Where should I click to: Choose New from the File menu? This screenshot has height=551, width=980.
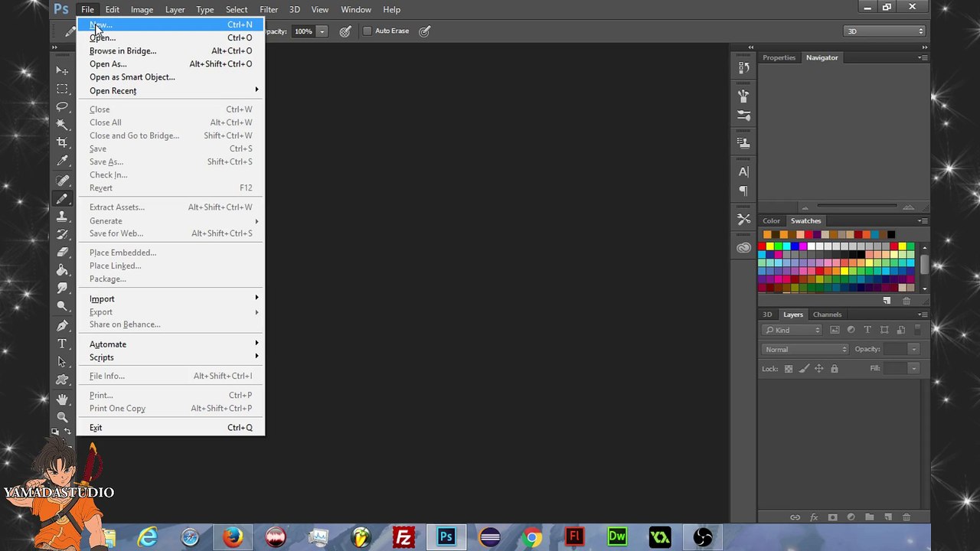pos(171,24)
